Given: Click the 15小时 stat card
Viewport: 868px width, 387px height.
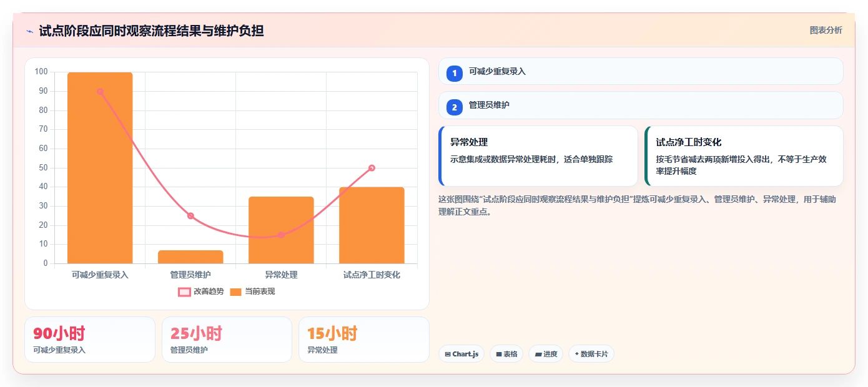Looking at the screenshot, I should (x=364, y=340).
